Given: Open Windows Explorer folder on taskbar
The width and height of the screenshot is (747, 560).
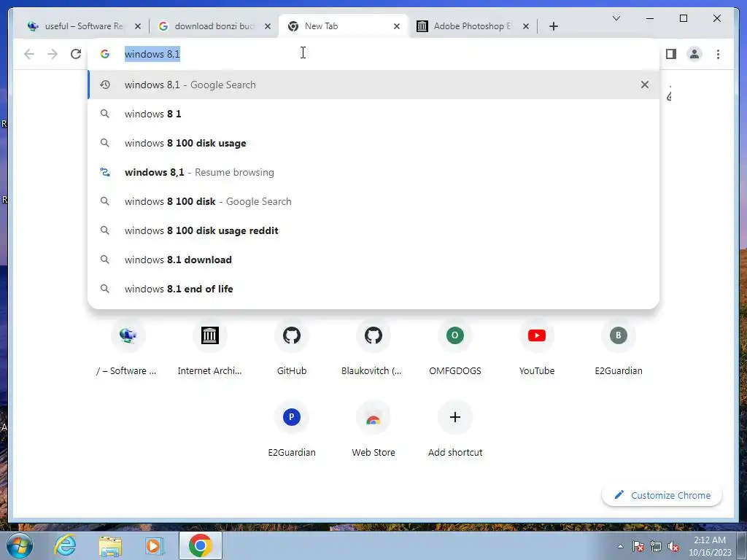Looking at the screenshot, I should [x=110, y=545].
